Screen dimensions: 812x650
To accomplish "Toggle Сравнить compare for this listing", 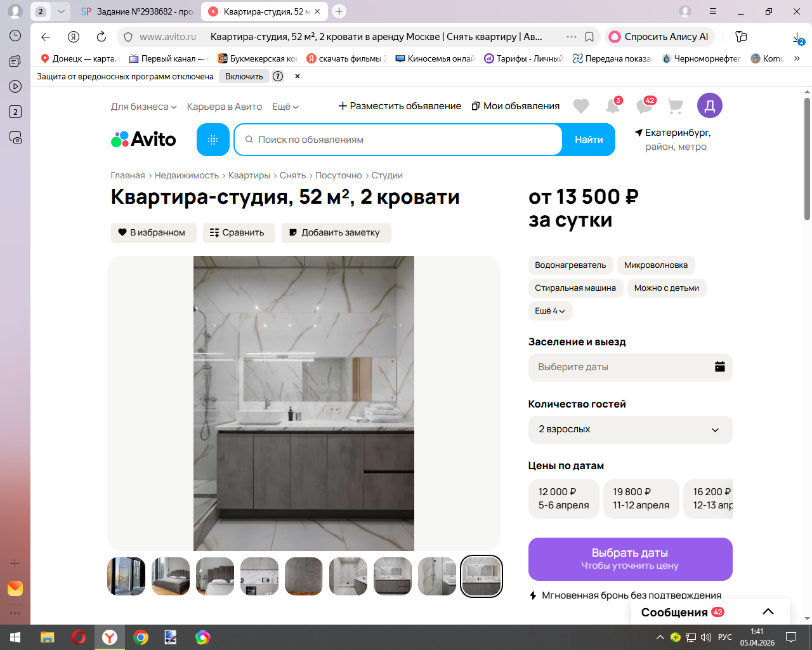I will [239, 233].
